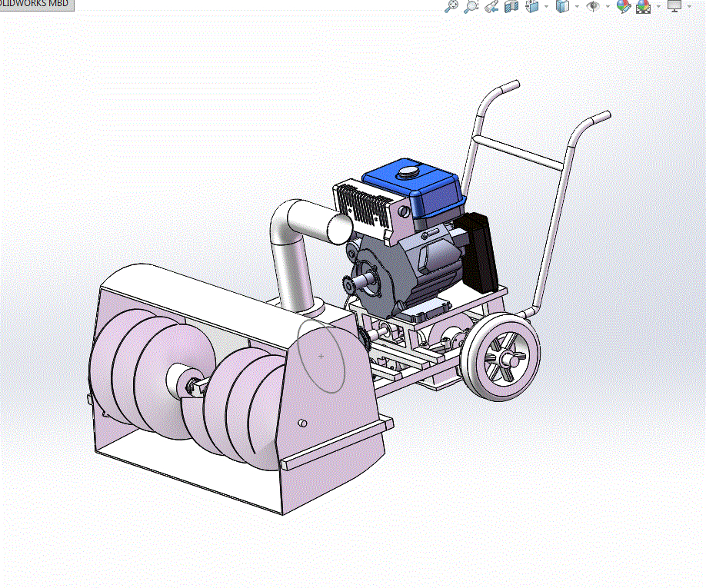706x588 pixels.
Task: Expand the View Settings dropdown arrow
Action: [x=689, y=6]
